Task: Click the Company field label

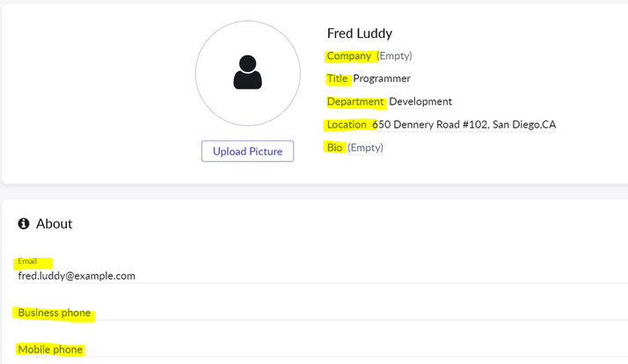Action: point(348,56)
